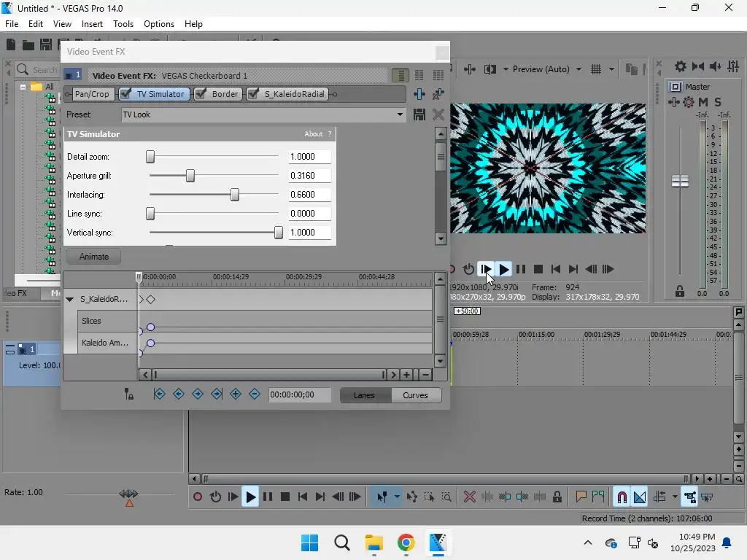The height and width of the screenshot is (560, 747).
Task: Select the Normal Edit tool in bottom toolbar
Action: click(382, 497)
